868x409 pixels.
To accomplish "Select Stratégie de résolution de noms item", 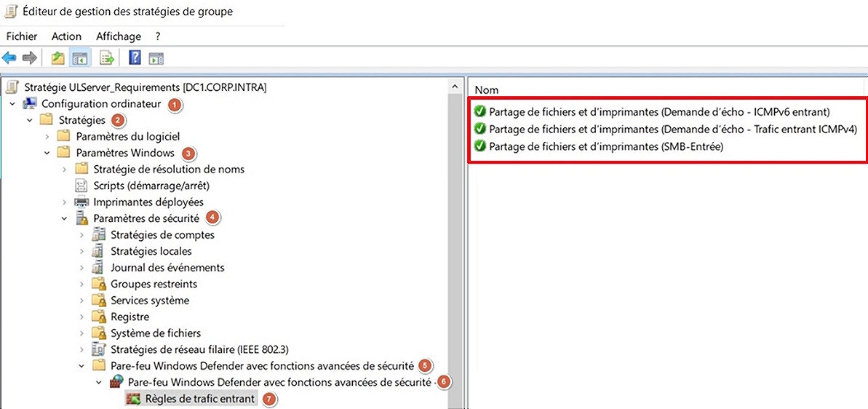I will tap(169, 169).
